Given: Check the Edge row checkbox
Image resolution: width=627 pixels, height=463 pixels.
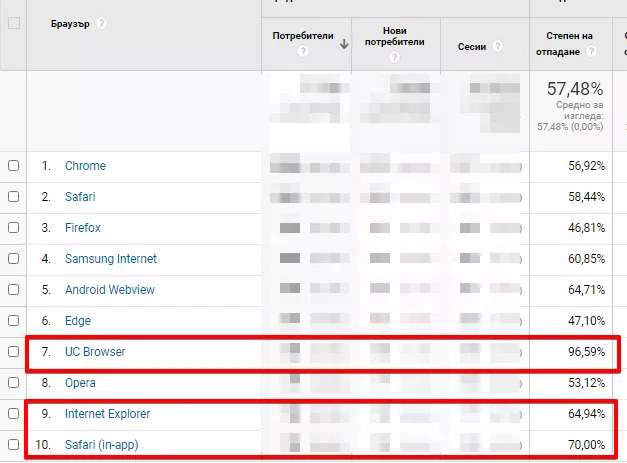Looking at the screenshot, I should (14, 320).
